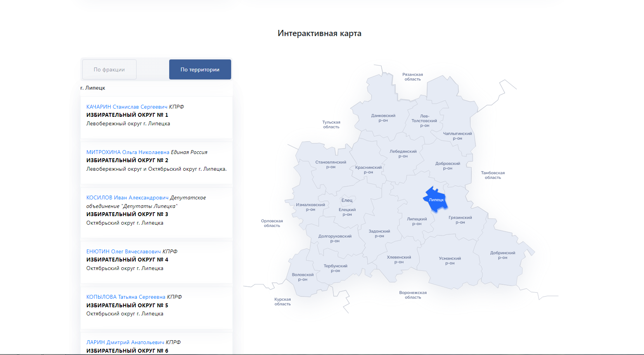Pick Добринский district on the map

502,255
